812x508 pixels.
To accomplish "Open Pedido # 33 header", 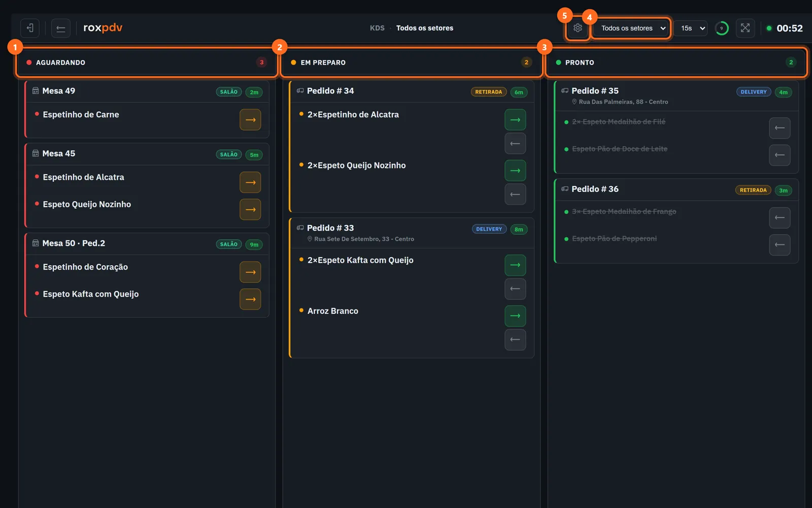I will [x=412, y=233].
